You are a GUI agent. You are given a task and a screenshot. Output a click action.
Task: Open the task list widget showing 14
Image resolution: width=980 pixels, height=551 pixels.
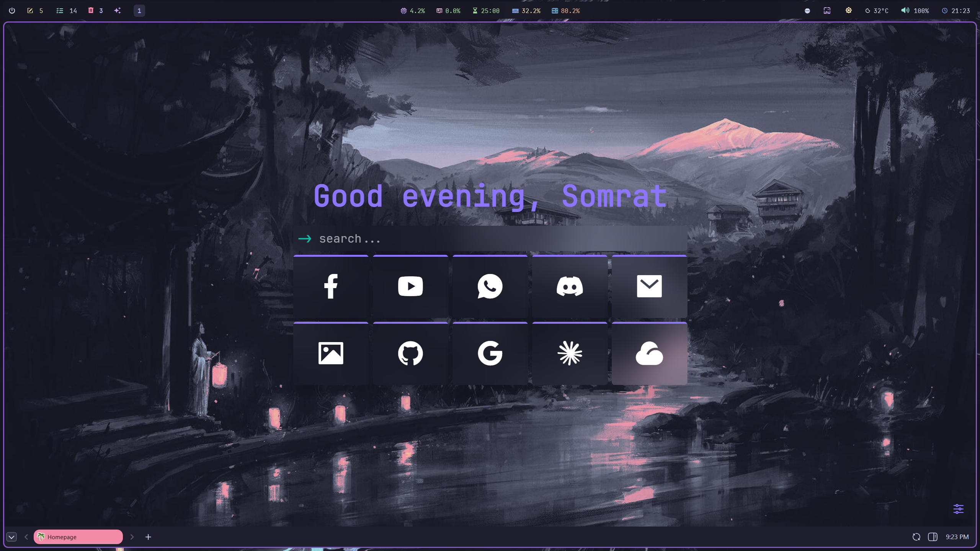tap(67, 11)
